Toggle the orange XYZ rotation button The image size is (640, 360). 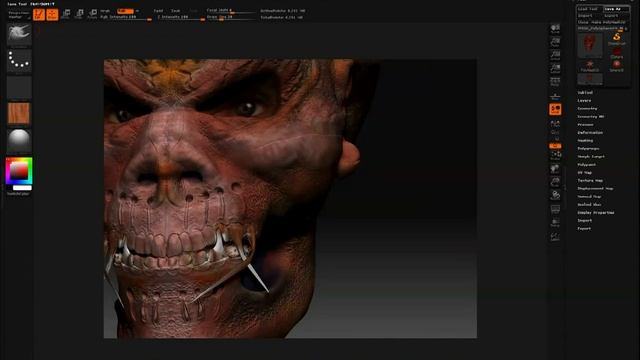[555, 146]
